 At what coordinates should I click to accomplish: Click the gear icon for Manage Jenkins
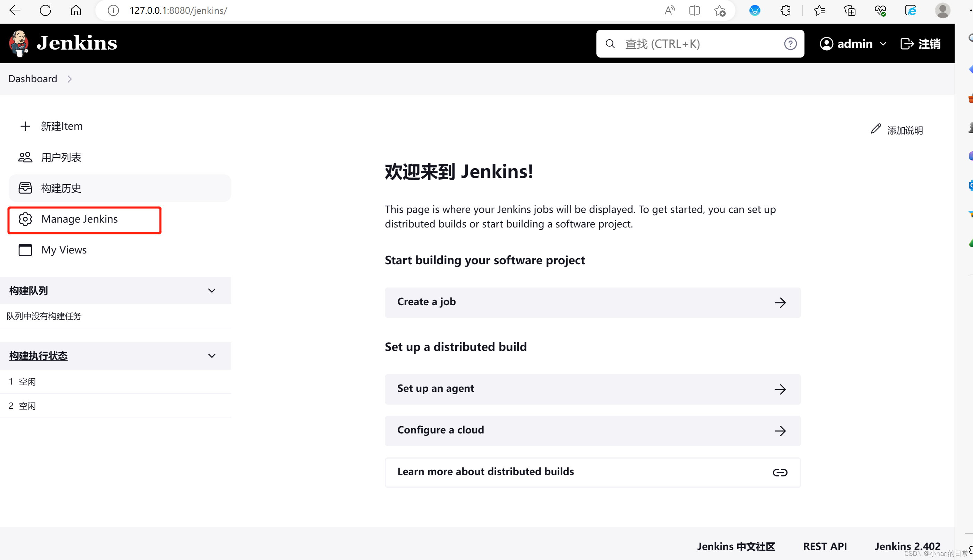[25, 219]
